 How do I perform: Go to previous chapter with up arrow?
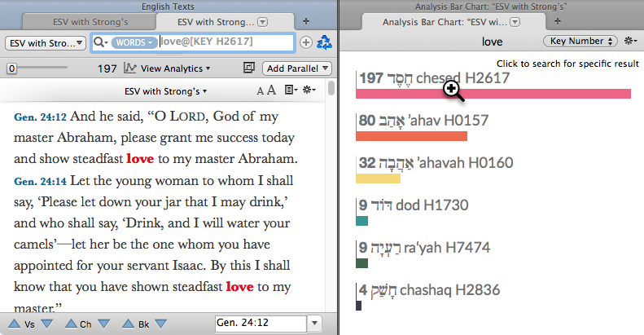[68, 324]
